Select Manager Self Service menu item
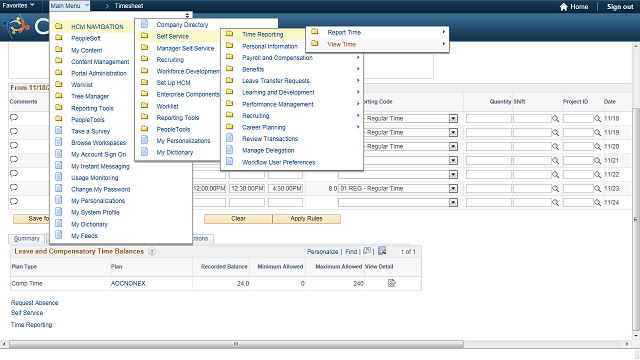This screenshot has height=360, width=640. coord(185,48)
